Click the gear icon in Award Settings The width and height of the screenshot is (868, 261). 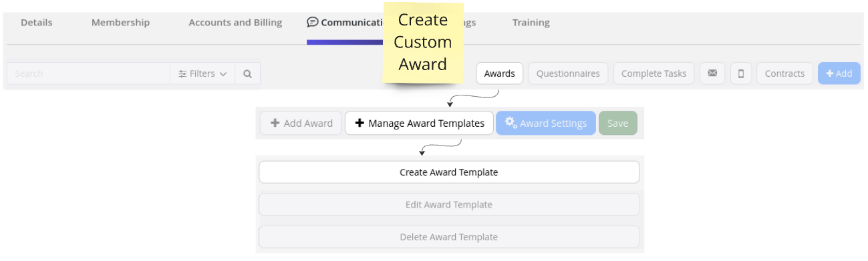tap(511, 123)
